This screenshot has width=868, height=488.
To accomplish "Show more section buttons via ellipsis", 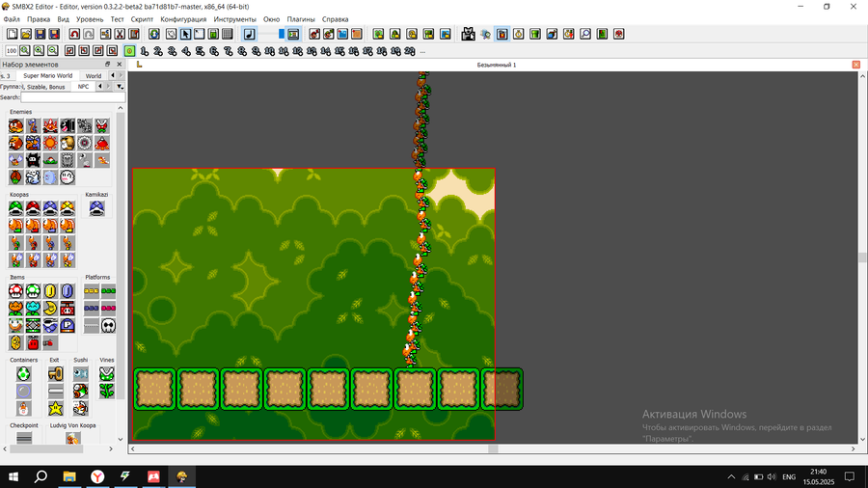I will pos(423,52).
